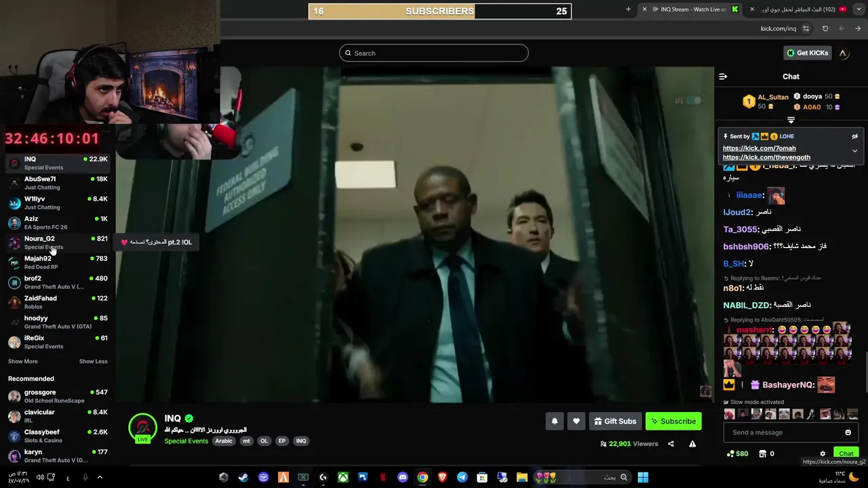Open a new browser tab

click(x=628, y=9)
